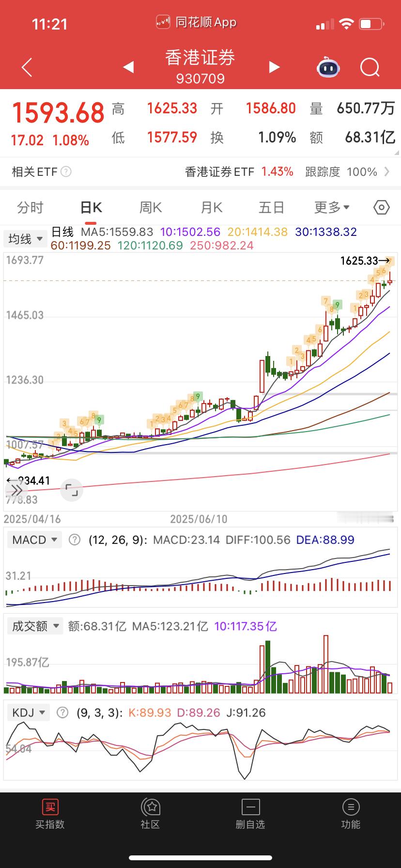Tap the open price 1586.80 value
Image resolution: width=401 pixels, height=868 pixels.
pyautogui.click(x=271, y=108)
